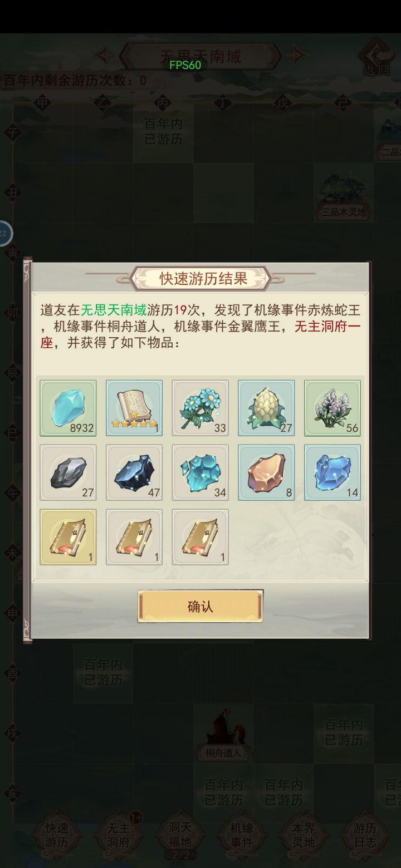Click the gray ore item (27)

(x=68, y=472)
